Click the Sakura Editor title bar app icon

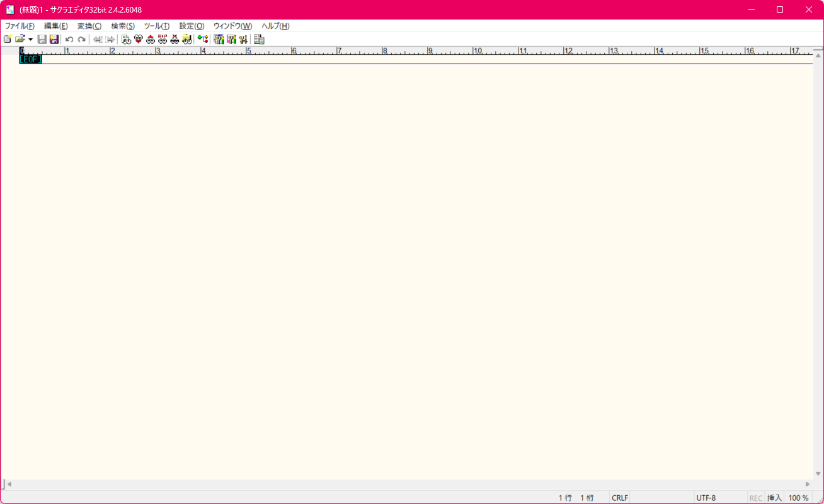coord(10,9)
